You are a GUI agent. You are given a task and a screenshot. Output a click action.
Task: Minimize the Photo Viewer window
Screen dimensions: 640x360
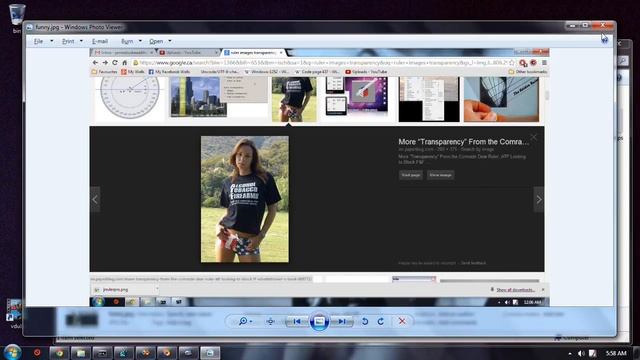572,25
